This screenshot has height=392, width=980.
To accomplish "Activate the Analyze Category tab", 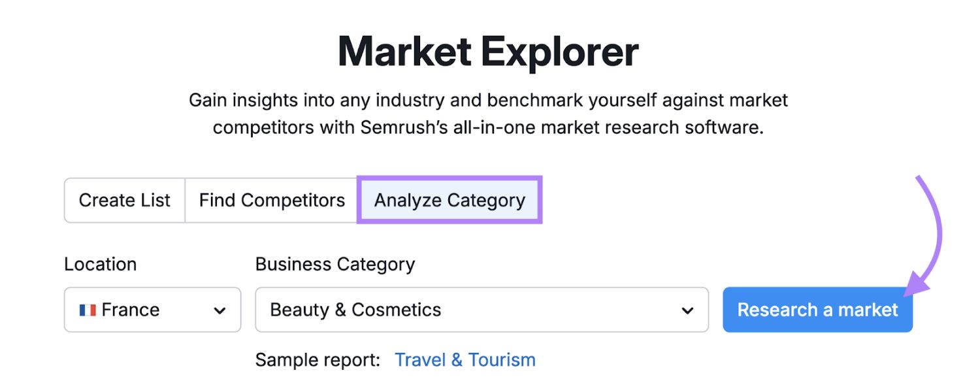I will coord(448,200).
